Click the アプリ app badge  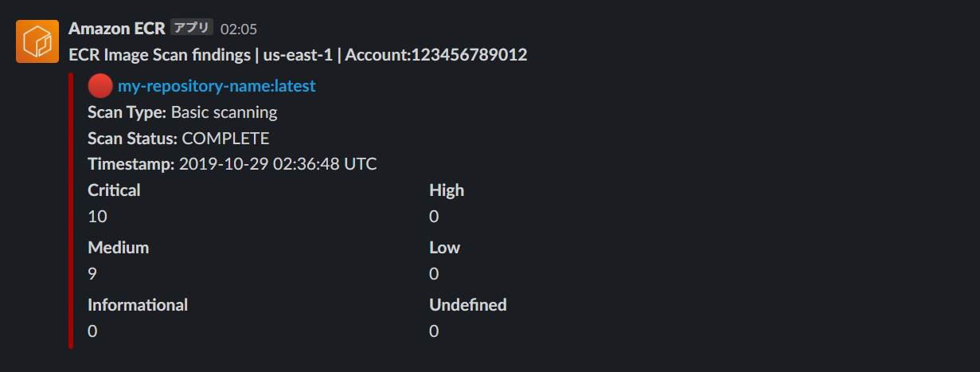point(192,28)
